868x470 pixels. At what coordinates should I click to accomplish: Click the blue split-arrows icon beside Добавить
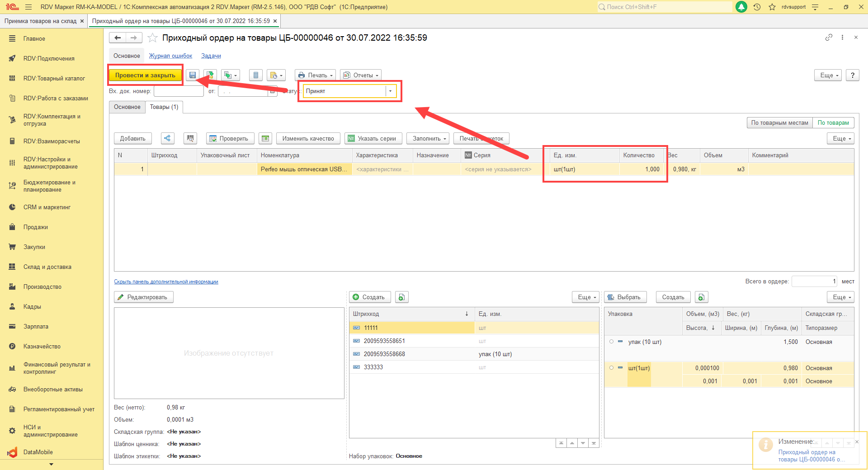point(168,138)
